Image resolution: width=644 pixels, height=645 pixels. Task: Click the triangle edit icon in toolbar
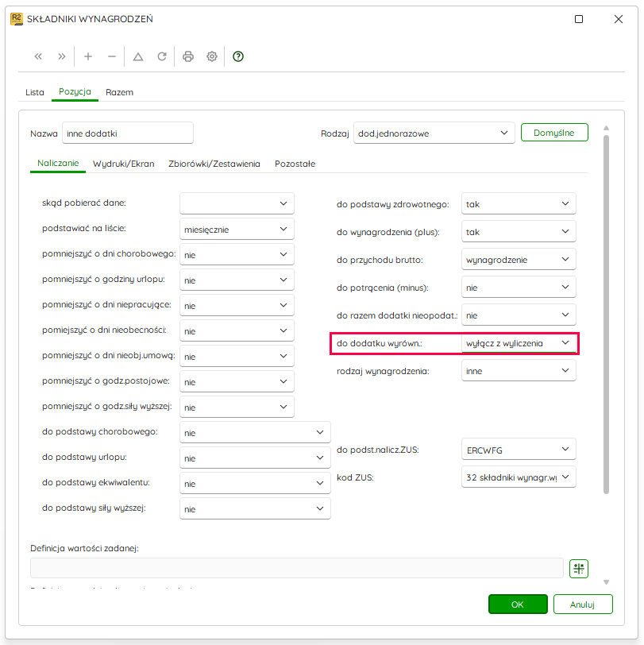click(138, 56)
